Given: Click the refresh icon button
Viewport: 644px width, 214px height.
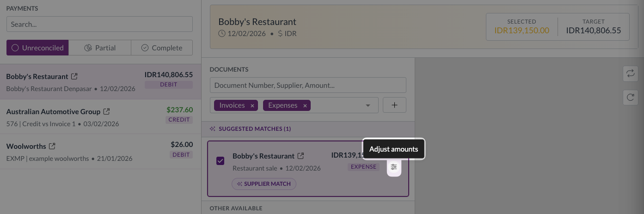Looking at the screenshot, I should point(630,97).
